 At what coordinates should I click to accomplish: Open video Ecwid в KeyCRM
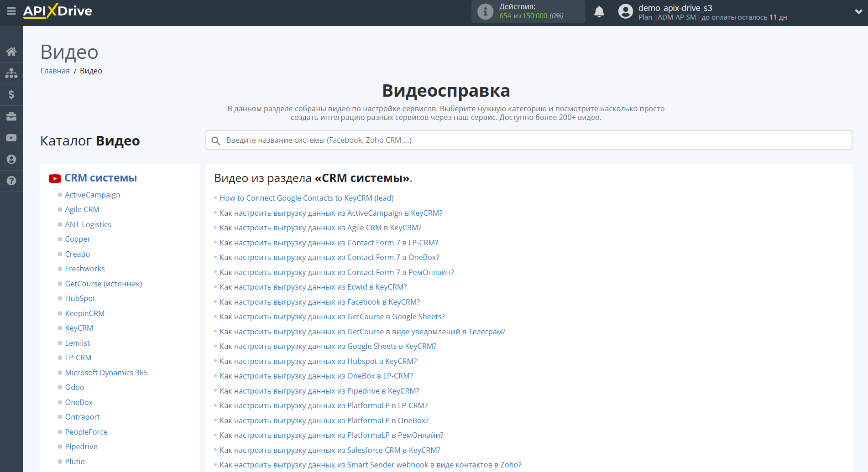[x=313, y=287]
